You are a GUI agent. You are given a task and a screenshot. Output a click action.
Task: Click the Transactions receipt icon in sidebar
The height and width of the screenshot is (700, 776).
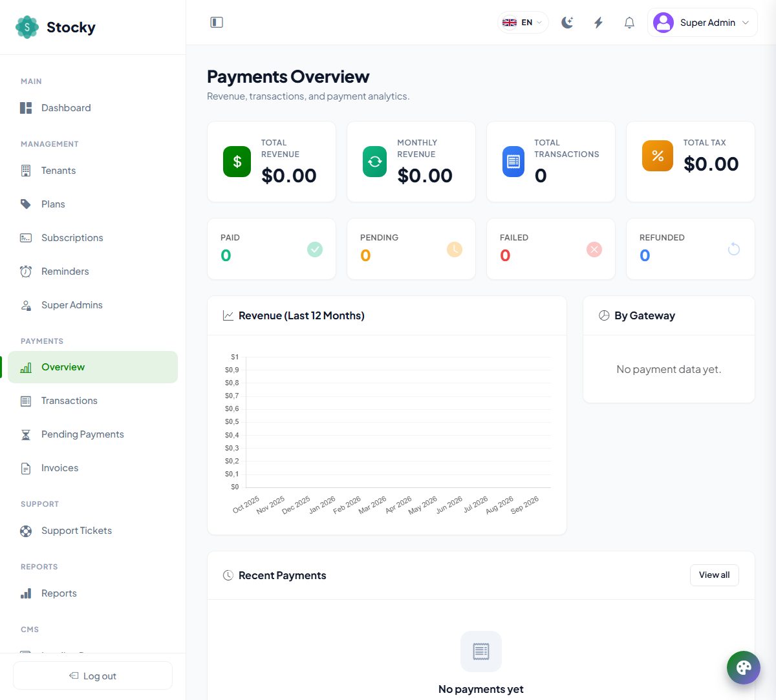tap(26, 401)
